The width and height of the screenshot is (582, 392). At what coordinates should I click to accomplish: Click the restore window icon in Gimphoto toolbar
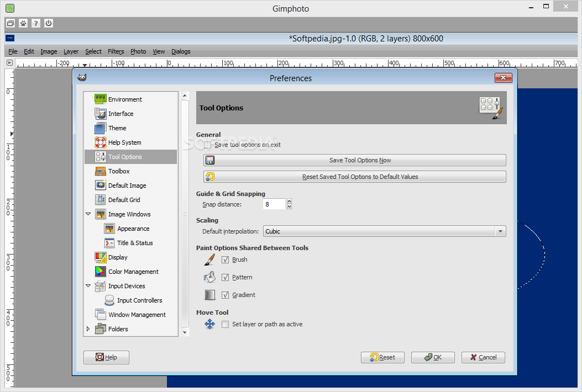(11, 23)
